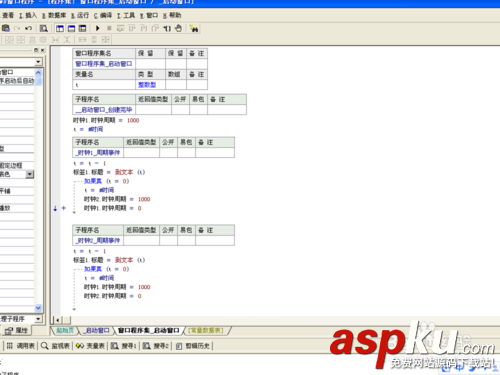Click the editor horizontal scroll left arrow

pos(58,320)
